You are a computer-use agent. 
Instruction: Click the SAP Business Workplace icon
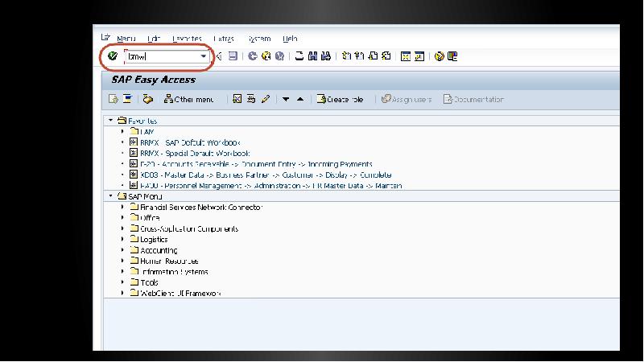(147, 100)
